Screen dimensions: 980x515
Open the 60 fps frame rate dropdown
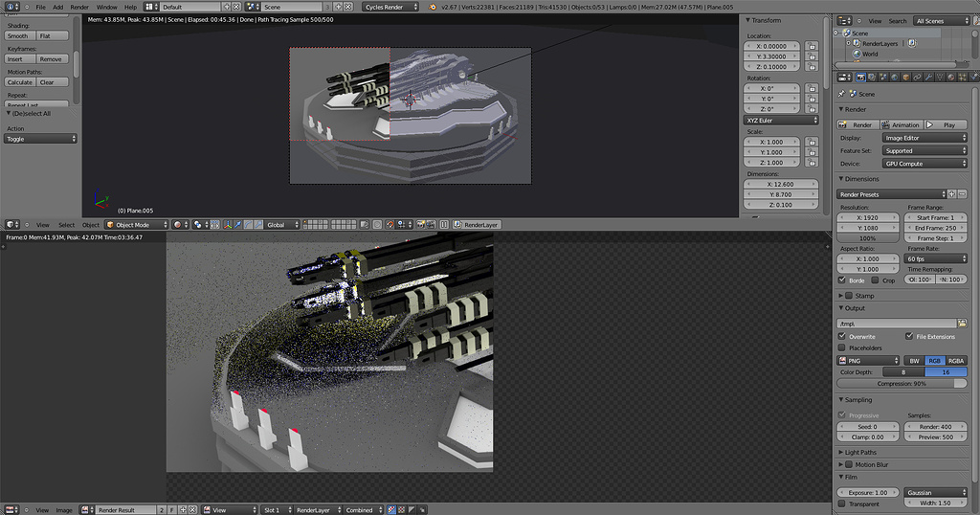(937, 258)
